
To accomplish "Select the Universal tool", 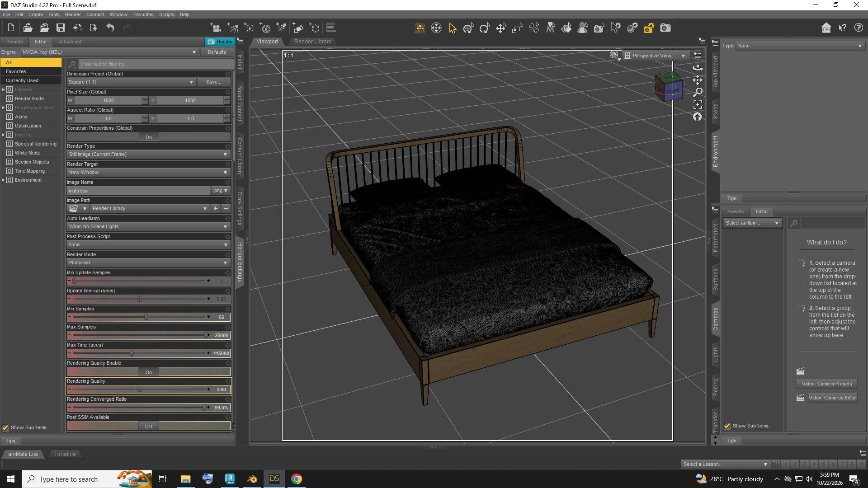I will (x=468, y=28).
